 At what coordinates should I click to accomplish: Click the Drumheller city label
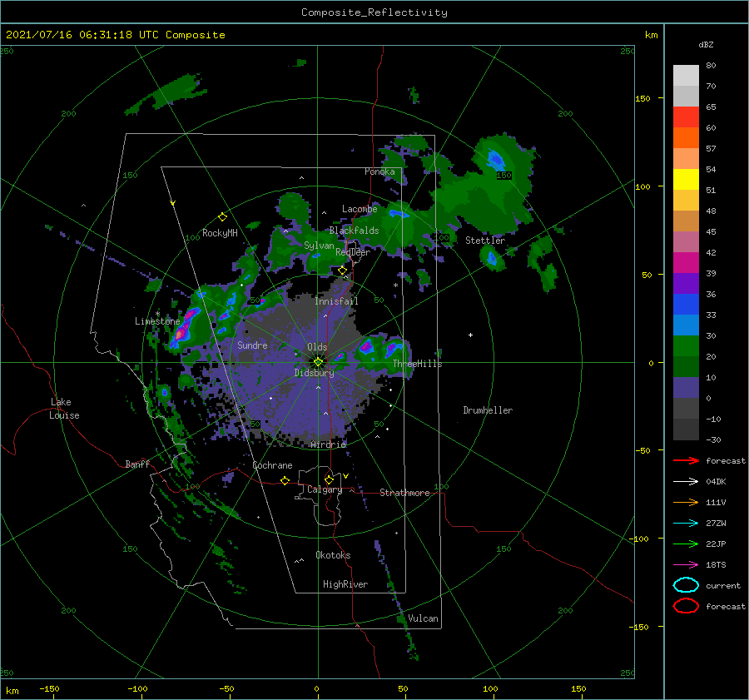point(488,410)
